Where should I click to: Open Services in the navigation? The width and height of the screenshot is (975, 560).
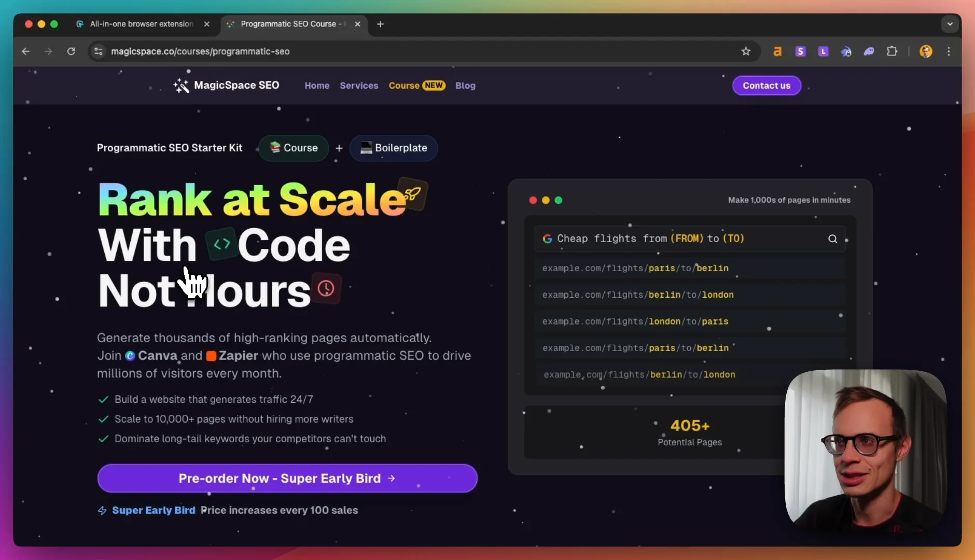[359, 86]
